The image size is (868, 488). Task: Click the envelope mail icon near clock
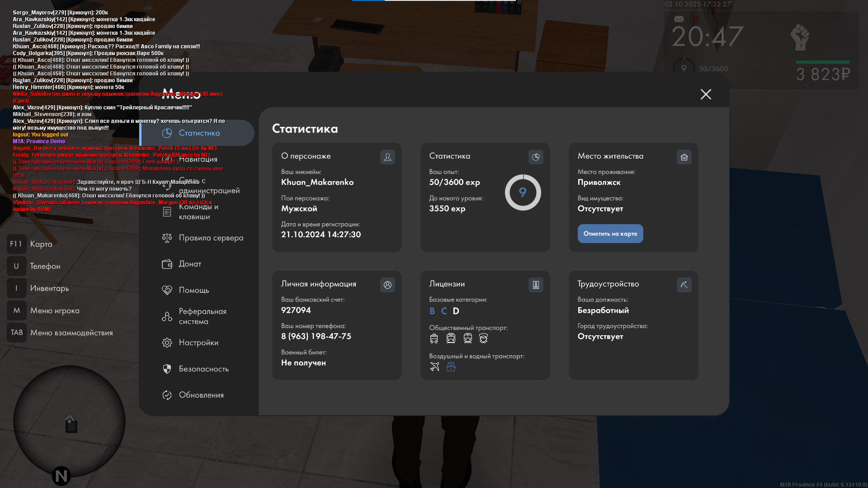coord(679,19)
